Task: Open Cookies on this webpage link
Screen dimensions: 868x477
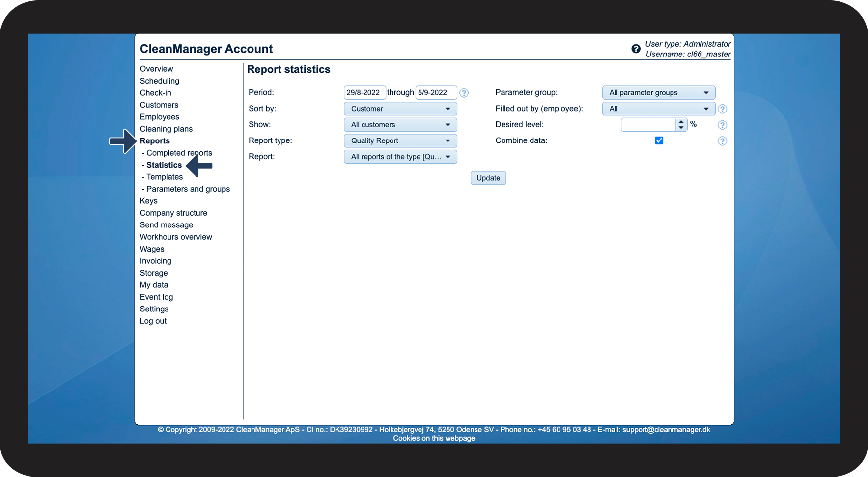Action: 434,438
